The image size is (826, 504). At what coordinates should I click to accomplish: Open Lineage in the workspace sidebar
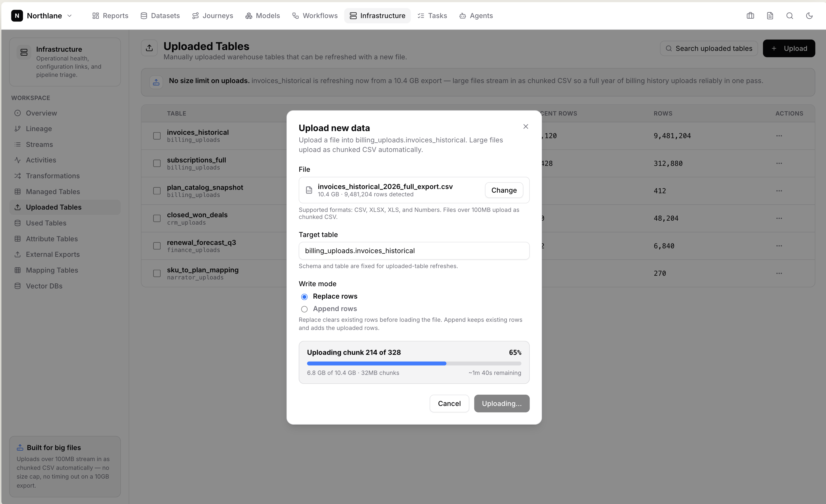[65, 129]
